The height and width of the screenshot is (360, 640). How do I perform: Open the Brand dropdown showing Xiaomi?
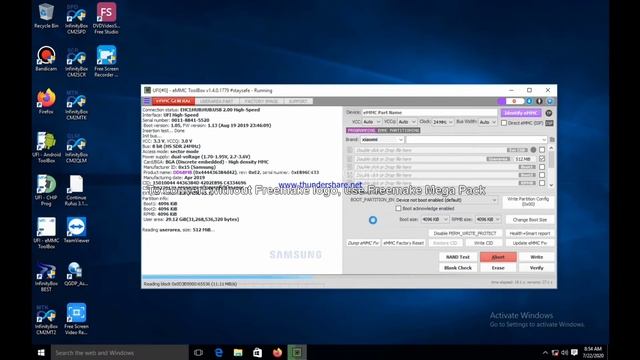tap(382, 140)
